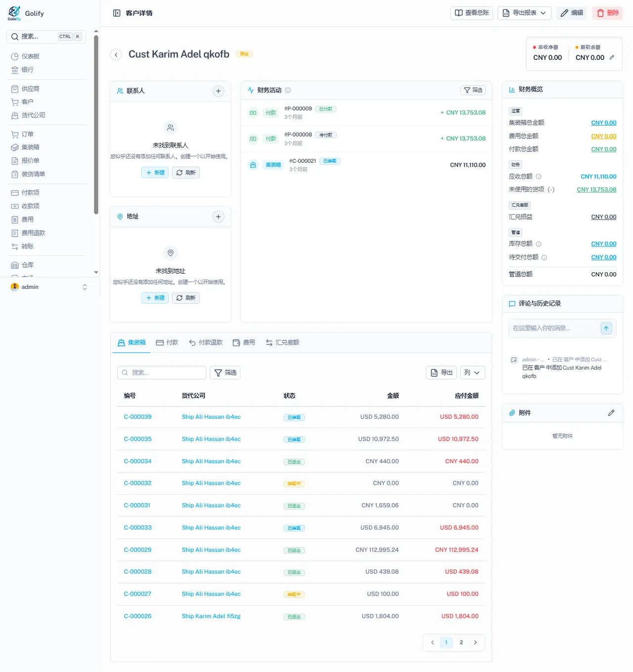The height and width of the screenshot is (672, 633).
Task: Open payment #P-000009 entry
Action: click(x=366, y=112)
